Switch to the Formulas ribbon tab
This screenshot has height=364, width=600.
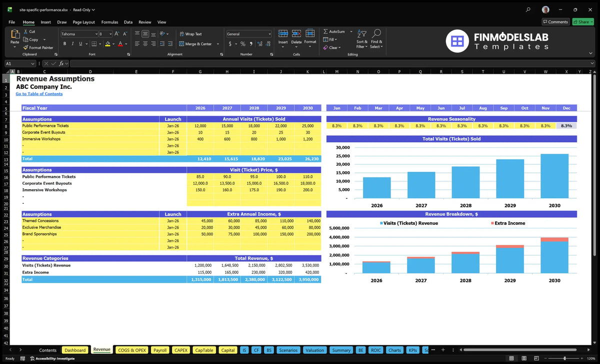coord(109,22)
